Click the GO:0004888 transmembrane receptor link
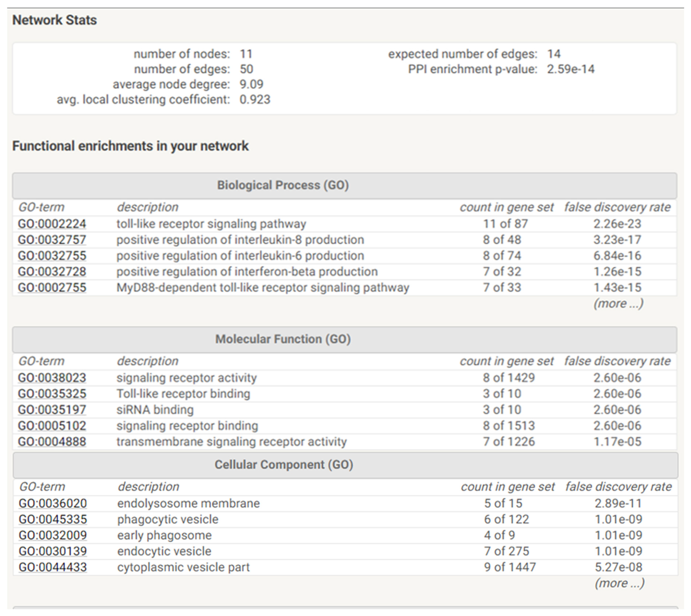This screenshot has width=691, height=616. pyautogui.click(x=52, y=441)
